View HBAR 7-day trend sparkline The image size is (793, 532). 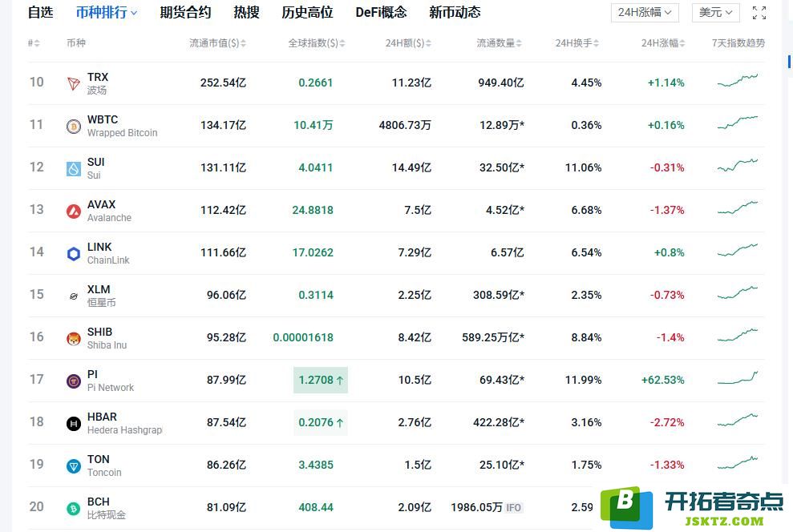(738, 420)
